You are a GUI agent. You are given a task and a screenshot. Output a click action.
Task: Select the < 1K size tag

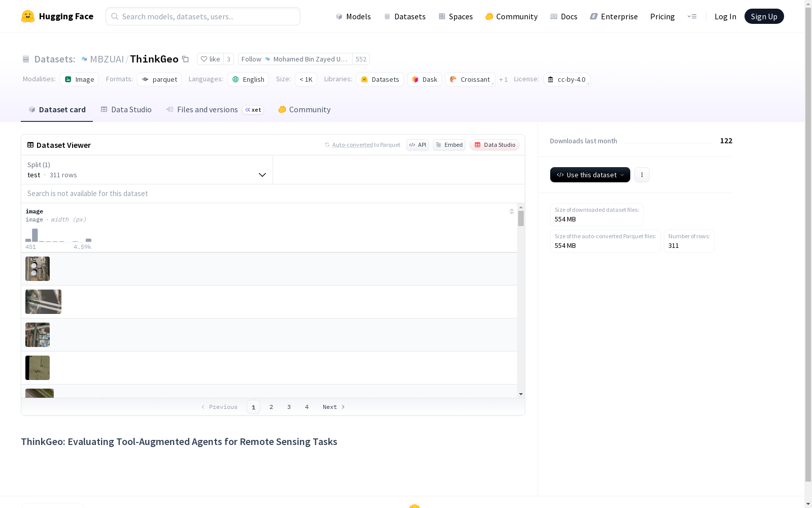point(306,79)
